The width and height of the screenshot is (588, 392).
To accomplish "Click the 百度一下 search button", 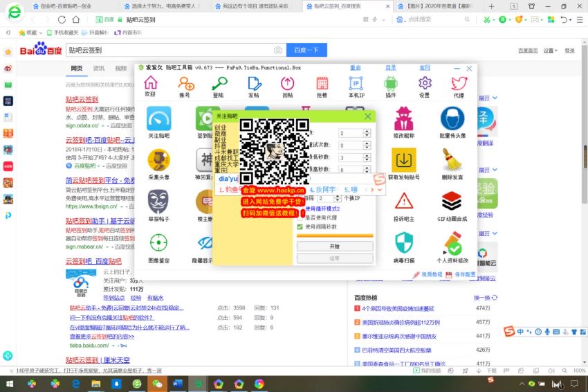I will tap(306, 50).
